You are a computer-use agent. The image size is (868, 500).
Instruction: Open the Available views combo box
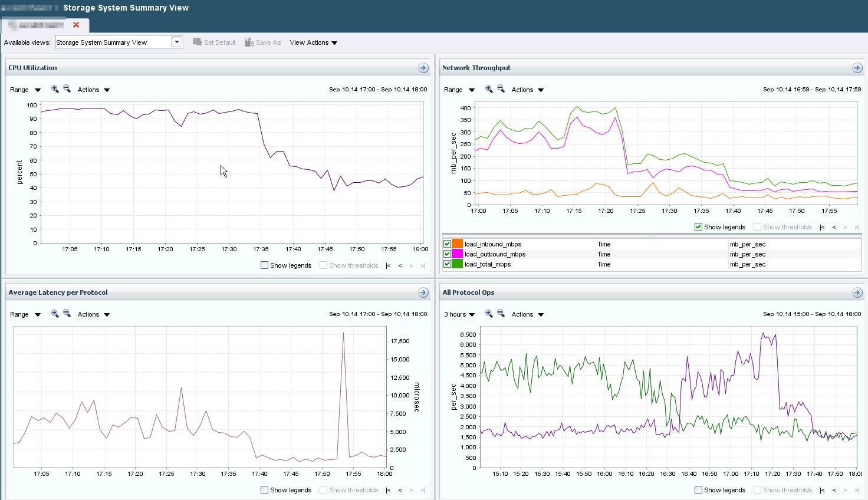(x=176, y=42)
